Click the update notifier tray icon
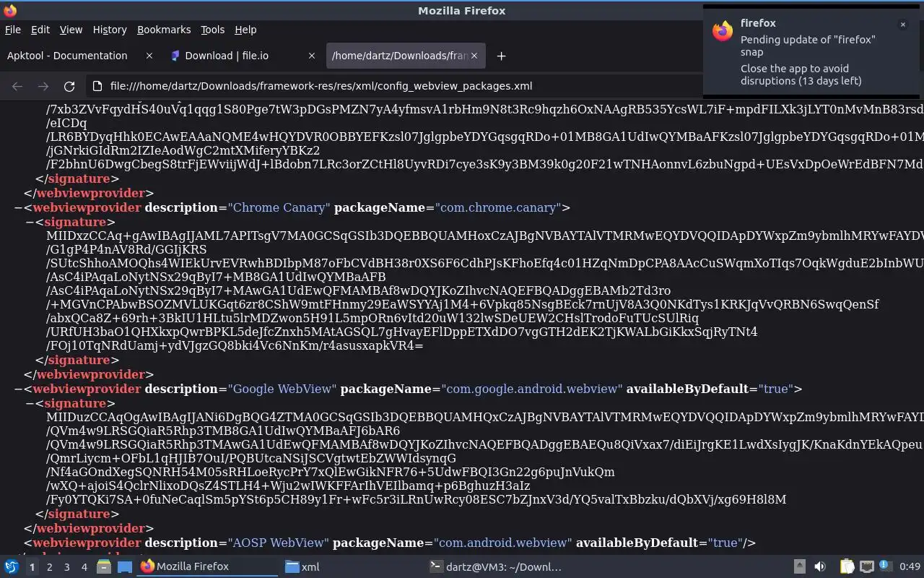The width and height of the screenshot is (924, 578). coord(885,566)
